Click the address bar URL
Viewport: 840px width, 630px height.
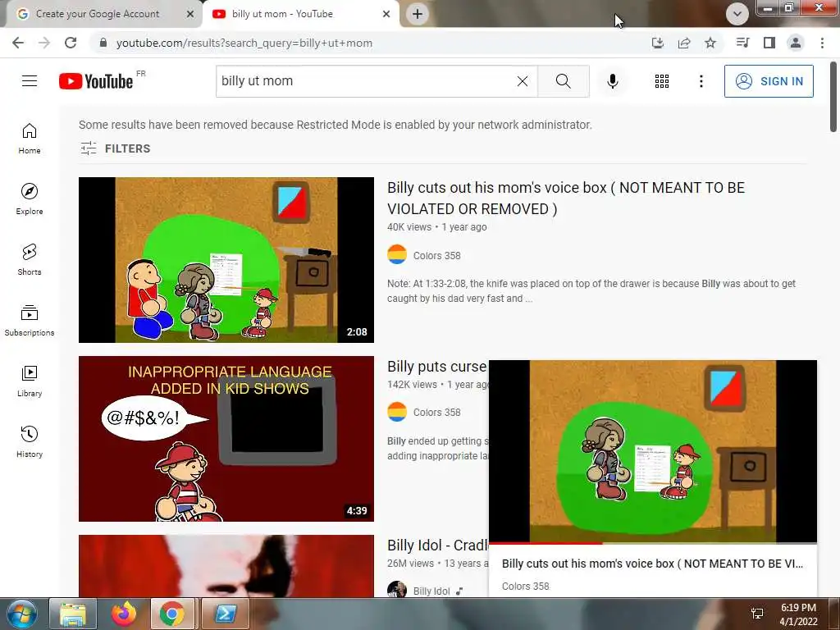click(x=244, y=43)
